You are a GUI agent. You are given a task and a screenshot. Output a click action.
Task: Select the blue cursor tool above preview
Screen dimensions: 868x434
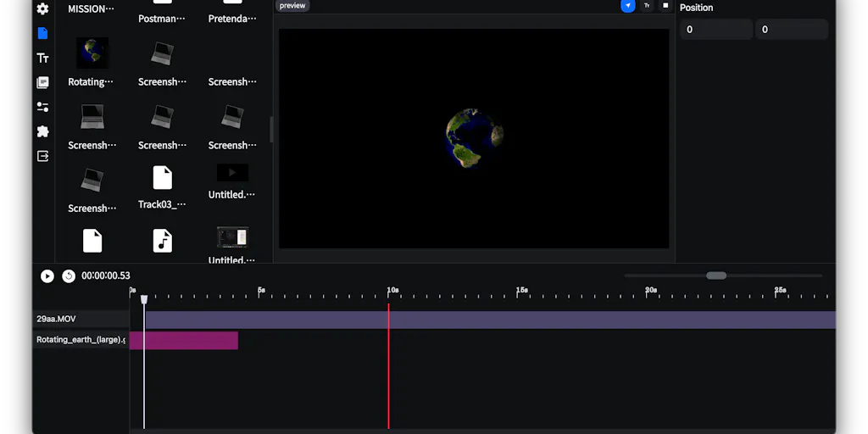click(628, 6)
